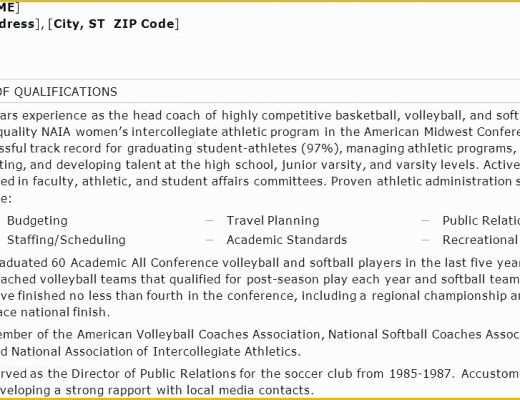
Task: Select the address placeholder text in header
Action: [x=19, y=24]
